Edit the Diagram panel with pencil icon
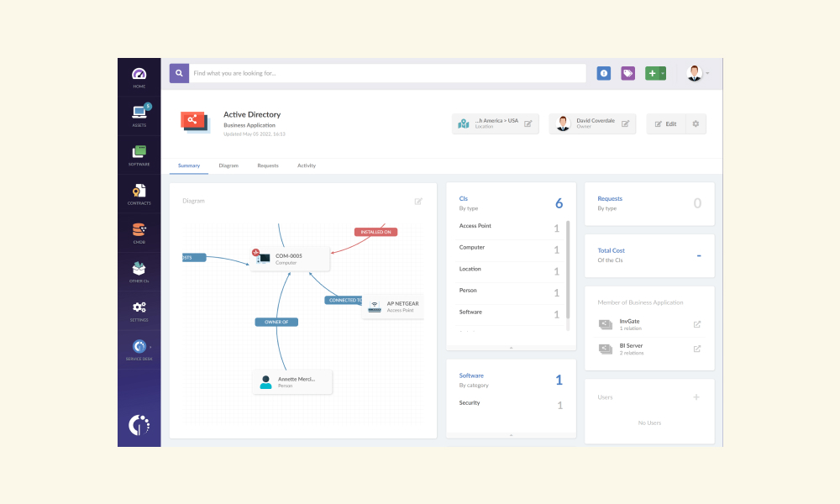Screen dimensions: 840x504 [x=418, y=202]
